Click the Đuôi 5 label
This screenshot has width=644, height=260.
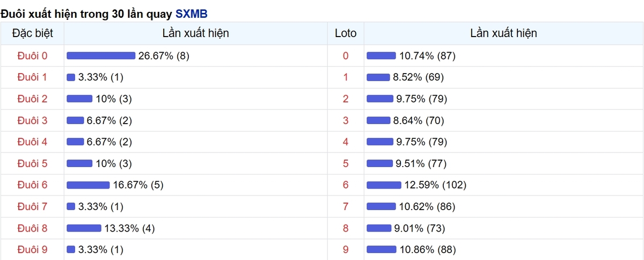click(32, 163)
